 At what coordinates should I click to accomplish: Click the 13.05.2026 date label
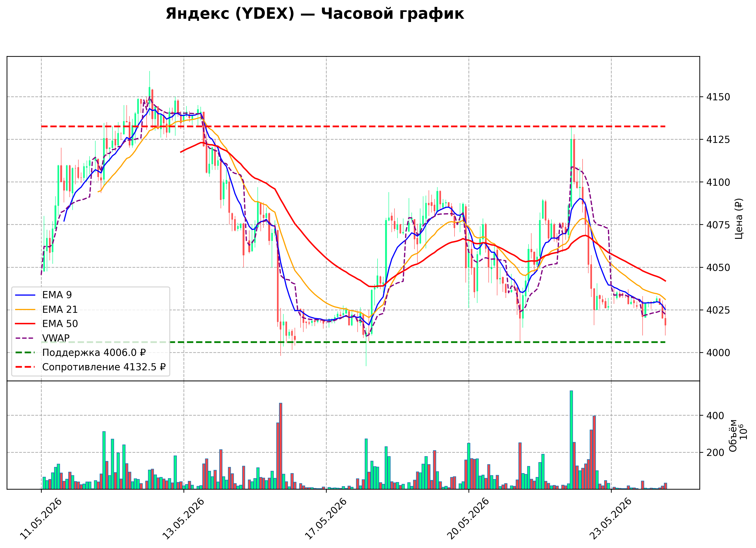pyautogui.click(x=183, y=519)
